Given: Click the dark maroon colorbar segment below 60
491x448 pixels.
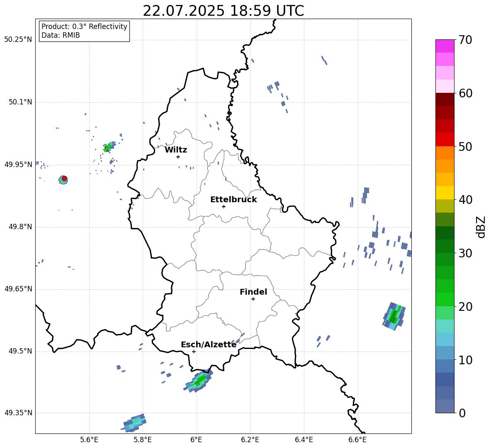Looking at the screenshot, I should click(445, 100).
